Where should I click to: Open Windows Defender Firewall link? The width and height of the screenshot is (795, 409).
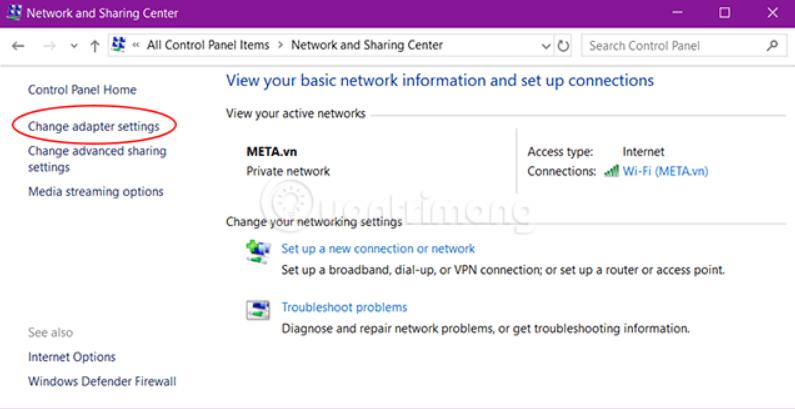(102, 381)
